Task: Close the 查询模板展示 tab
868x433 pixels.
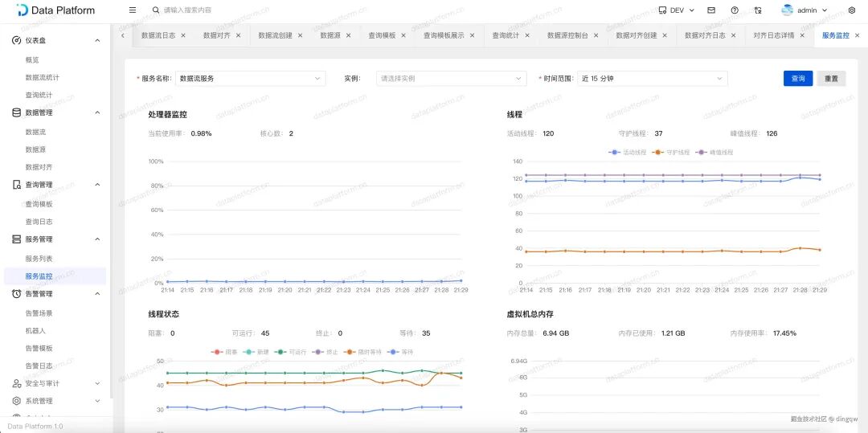Action: pyautogui.click(x=473, y=35)
